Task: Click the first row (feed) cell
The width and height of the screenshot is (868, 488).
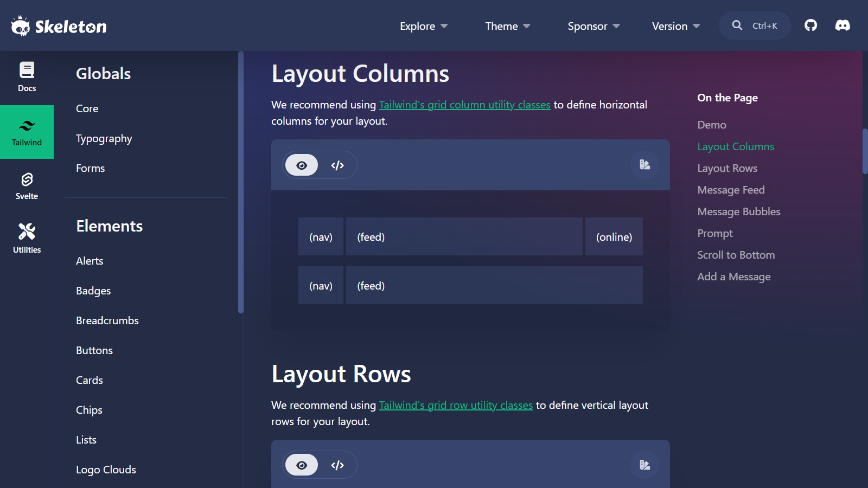Action: pos(464,236)
